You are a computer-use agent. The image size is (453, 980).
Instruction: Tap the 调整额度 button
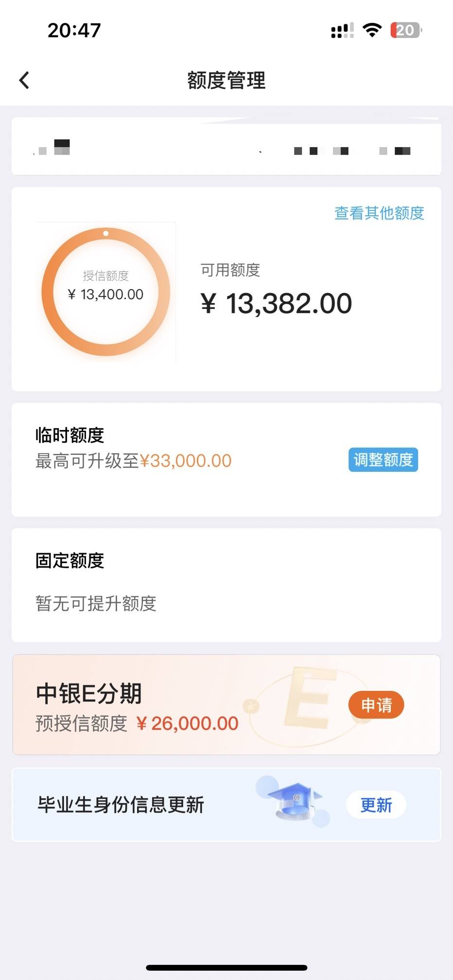[x=383, y=460]
